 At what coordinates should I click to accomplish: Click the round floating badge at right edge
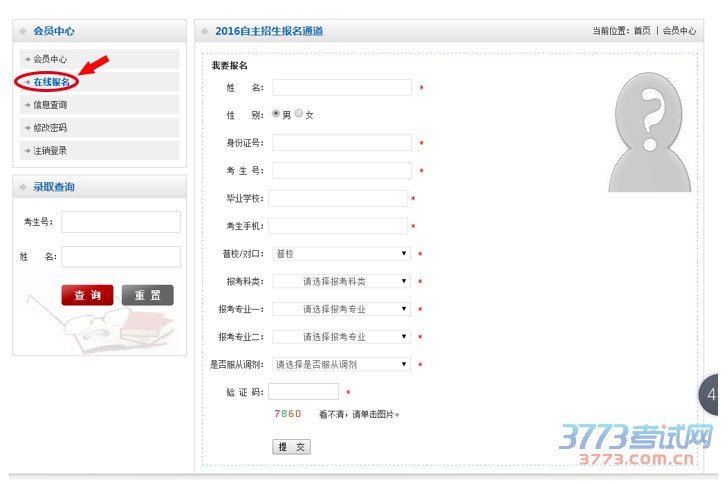711,394
